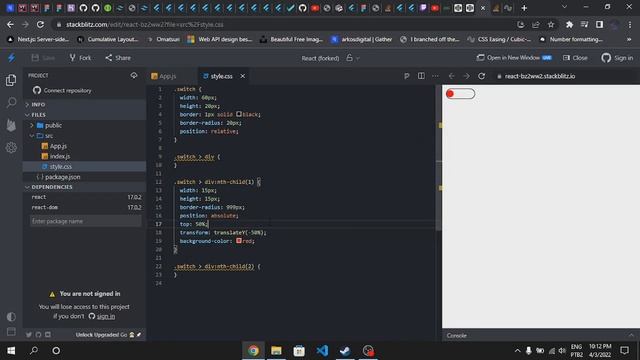Image resolution: width=640 pixels, height=360 pixels.
Task: Split the editor with the split icon
Action: (421, 76)
